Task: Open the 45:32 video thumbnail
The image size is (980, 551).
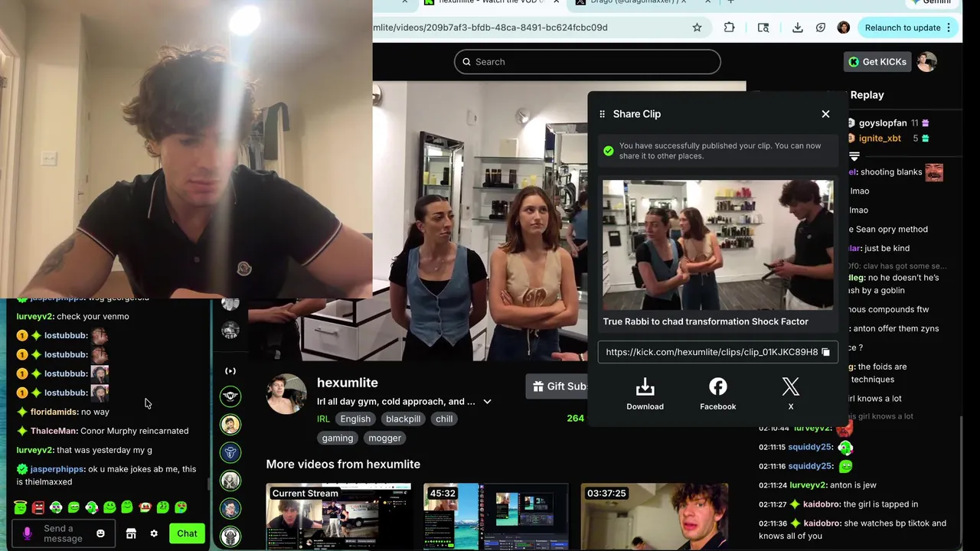Action: coord(496,517)
